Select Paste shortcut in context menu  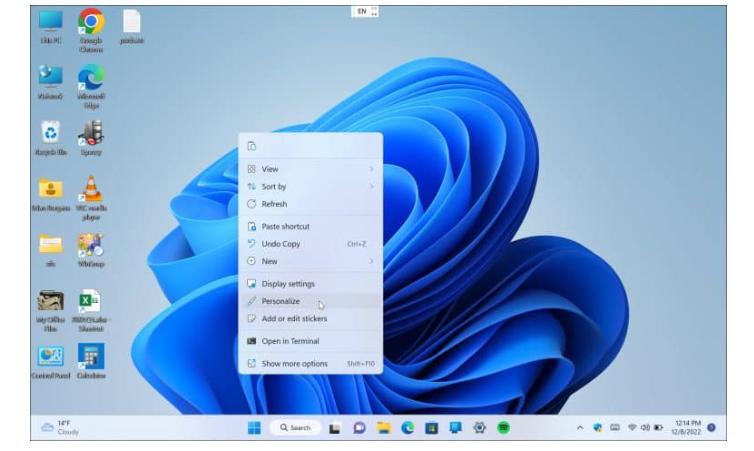coord(311,226)
